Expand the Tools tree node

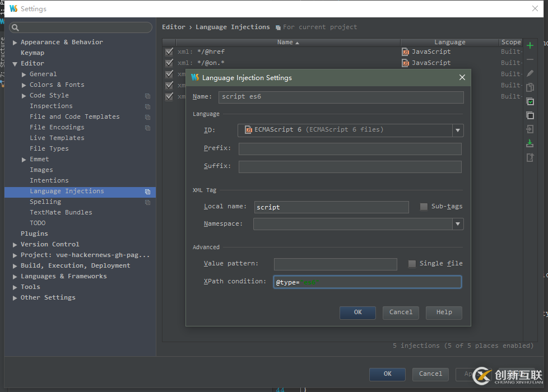tap(15, 287)
